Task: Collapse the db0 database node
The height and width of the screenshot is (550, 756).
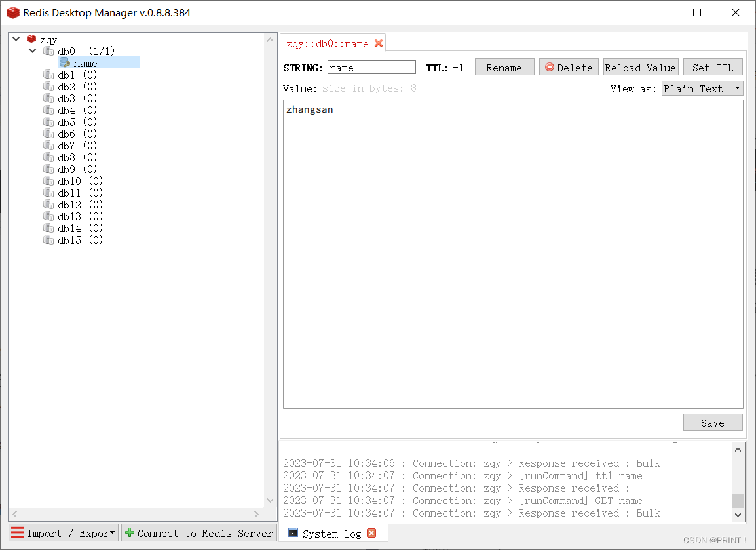Action: tap(32, 50)
